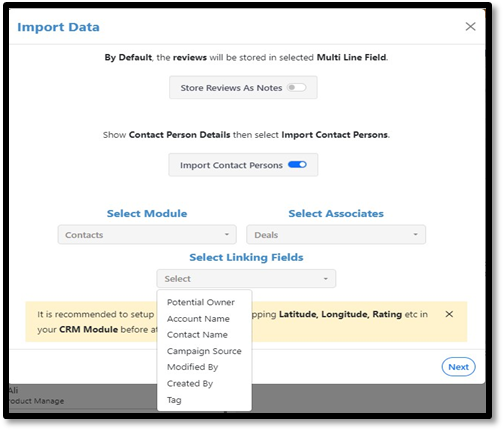503x430 pixels.
Task: Turn off Import Contact Persons toggle
Action: (x=297, y=165)
